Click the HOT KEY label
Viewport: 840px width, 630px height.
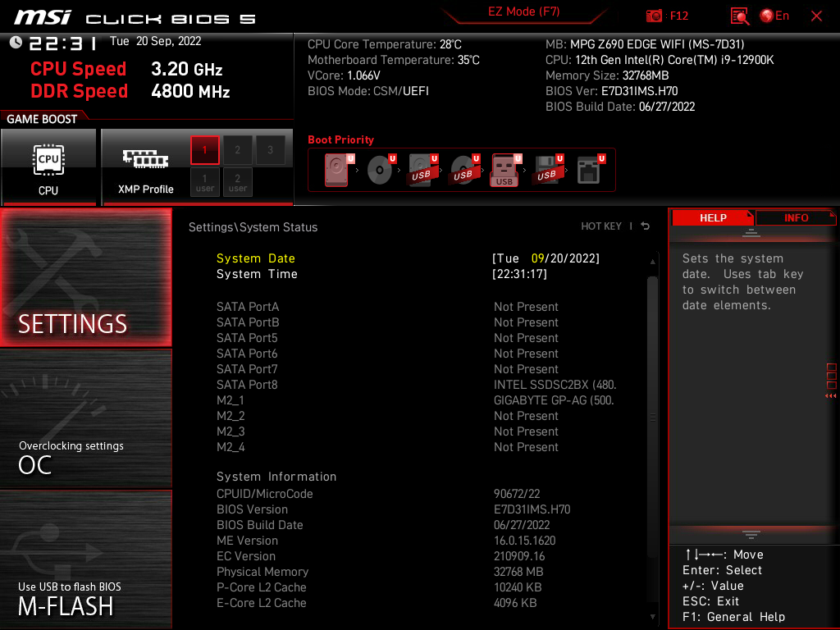tap(601, 226)
